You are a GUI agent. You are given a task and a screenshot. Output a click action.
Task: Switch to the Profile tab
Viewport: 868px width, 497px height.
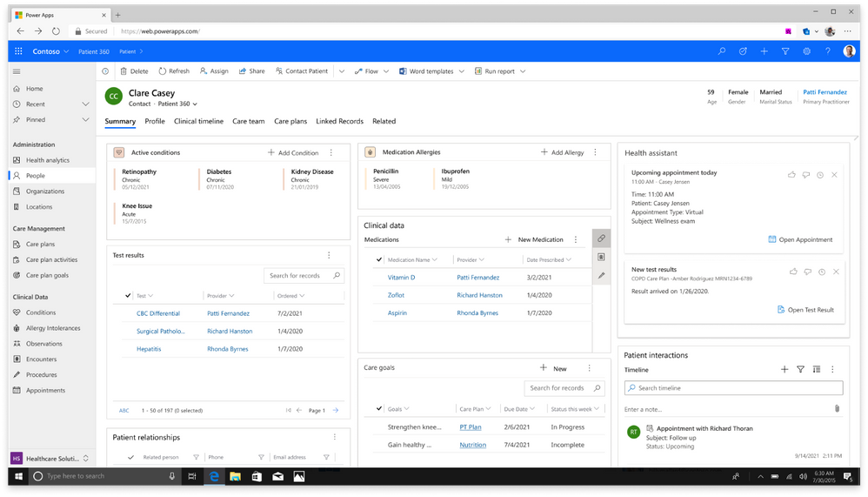coord(155,121)
